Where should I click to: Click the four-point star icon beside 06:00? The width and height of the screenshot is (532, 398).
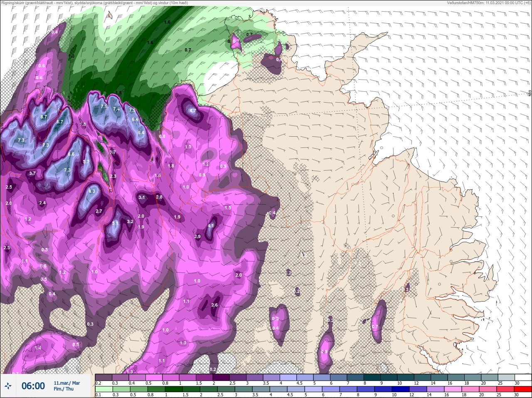[8, 386]
